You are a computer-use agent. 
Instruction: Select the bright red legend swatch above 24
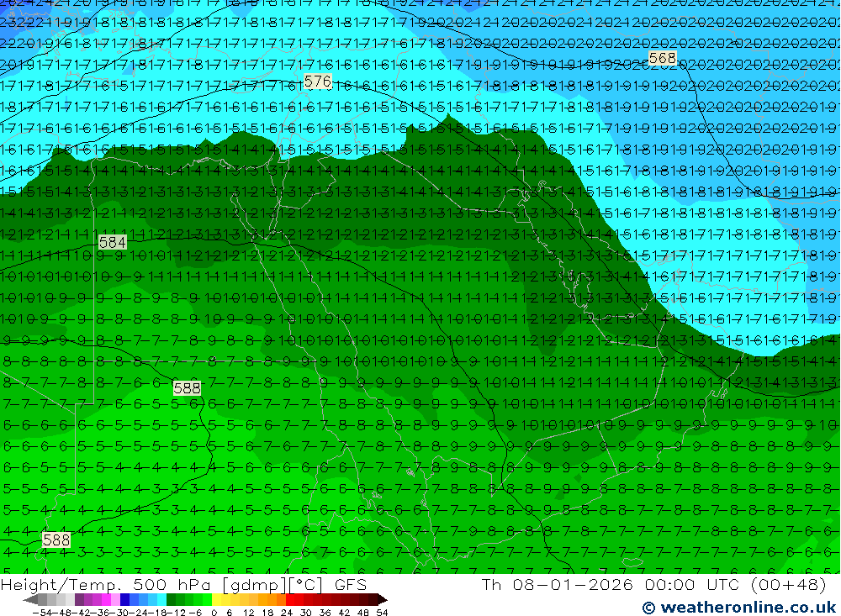coord(290,600)
